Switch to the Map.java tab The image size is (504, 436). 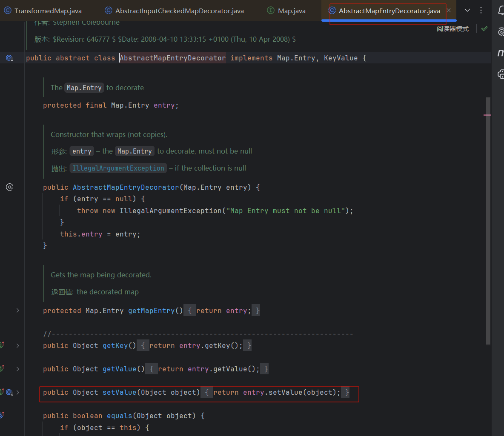291,11
